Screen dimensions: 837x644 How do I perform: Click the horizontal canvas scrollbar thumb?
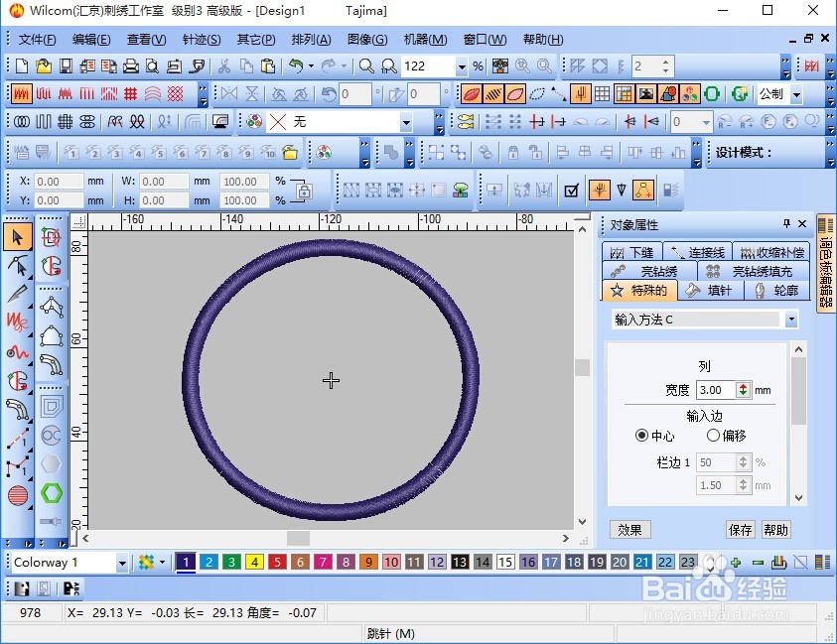(298, 539)
